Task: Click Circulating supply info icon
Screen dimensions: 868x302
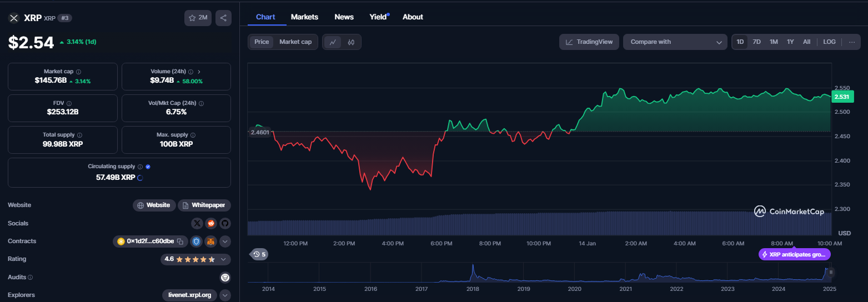Action: coord(140,167)
